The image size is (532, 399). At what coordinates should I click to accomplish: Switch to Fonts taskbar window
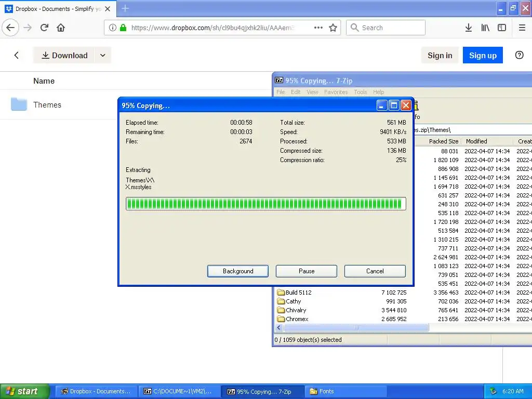coord(345,391)
